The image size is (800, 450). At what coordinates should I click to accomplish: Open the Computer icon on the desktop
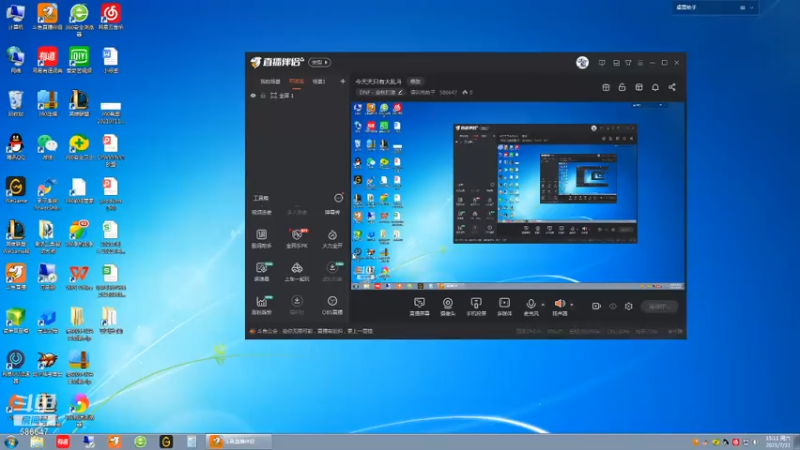(16, 17)
